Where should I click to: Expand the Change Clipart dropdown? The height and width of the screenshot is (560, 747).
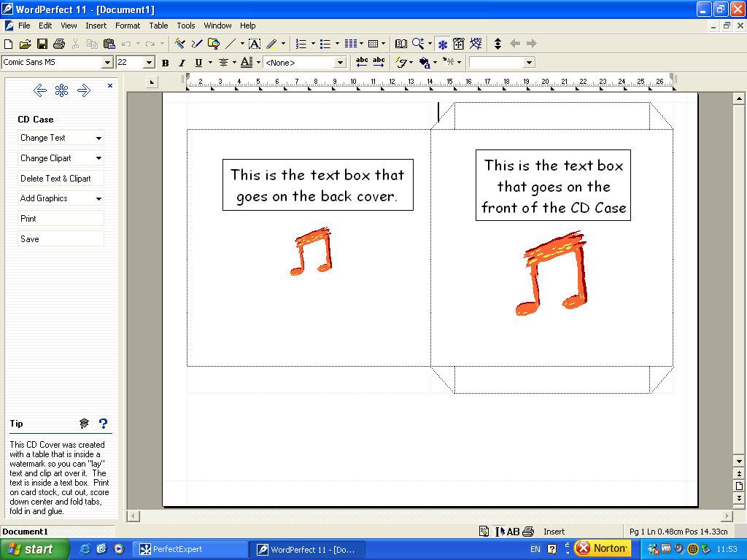coord(98,158)
